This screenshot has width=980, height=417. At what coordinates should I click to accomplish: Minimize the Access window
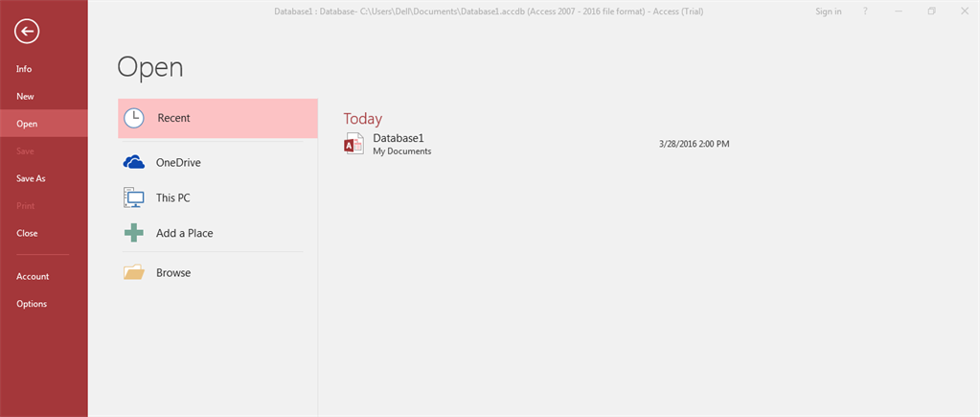pyautogui.click(x=899, y=12)
